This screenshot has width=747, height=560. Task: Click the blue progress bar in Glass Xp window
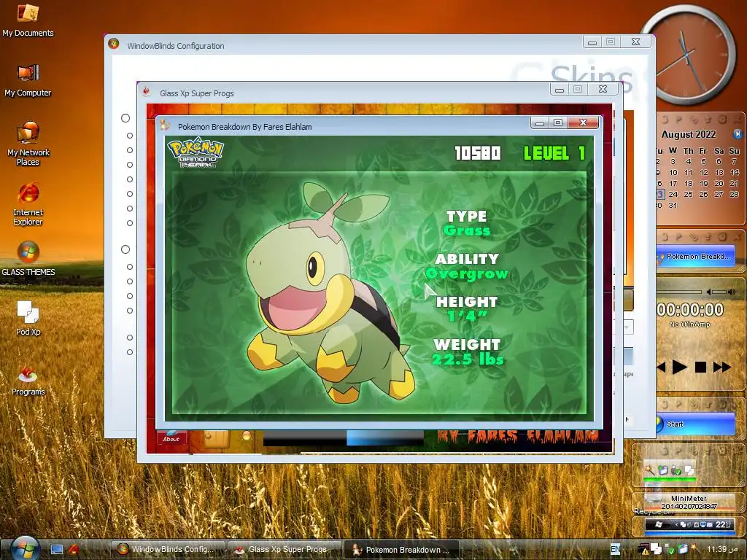(384, 437)
